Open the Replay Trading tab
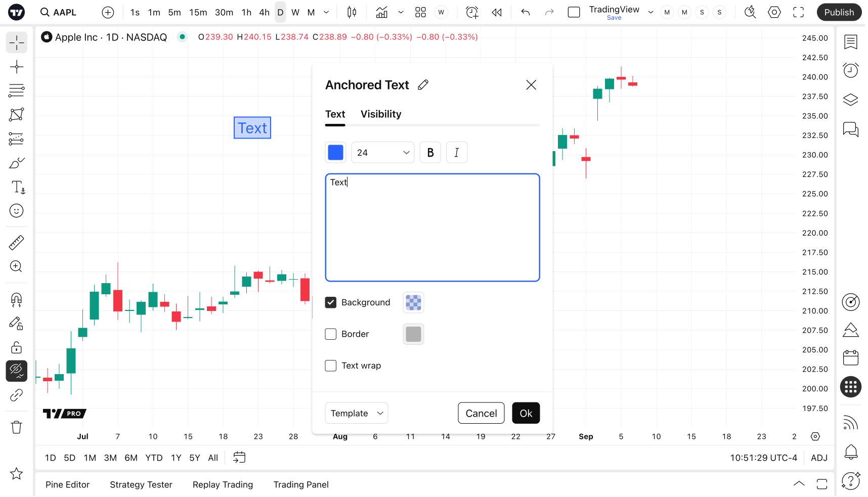This screenshot has height=497, width=868. pyautogui.click(x=223, y=484)
